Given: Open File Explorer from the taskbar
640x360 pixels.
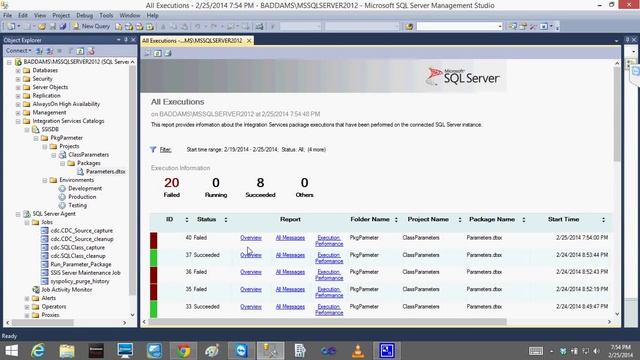Looking at the screenshot, I should [67, 351].
